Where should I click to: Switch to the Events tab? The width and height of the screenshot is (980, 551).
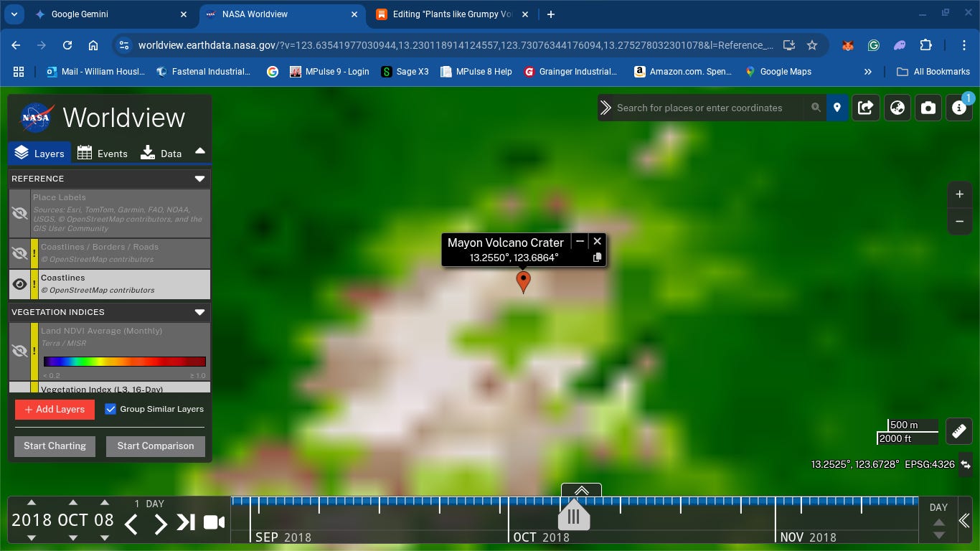tap(103, 153)
